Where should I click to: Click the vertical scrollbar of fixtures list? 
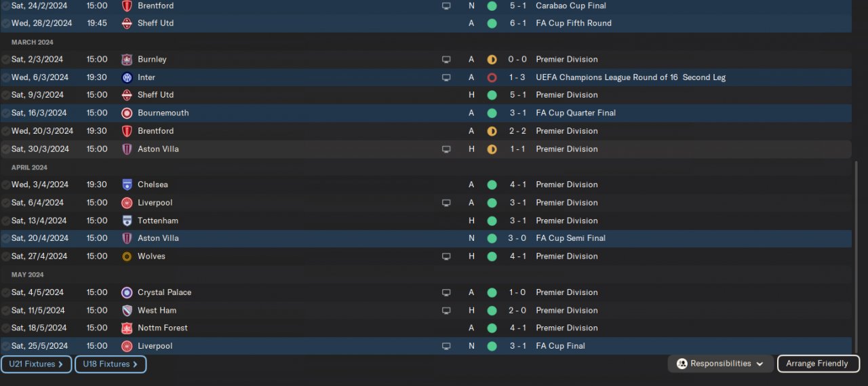pyautogui.click(x=855, y=258)
